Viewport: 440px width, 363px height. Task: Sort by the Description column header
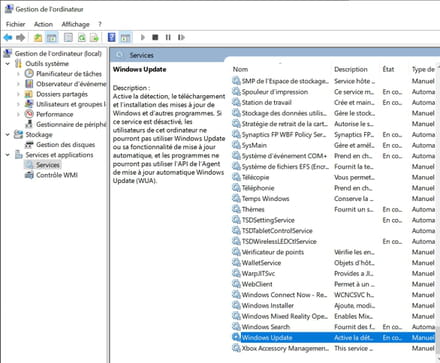click(351, 69)
